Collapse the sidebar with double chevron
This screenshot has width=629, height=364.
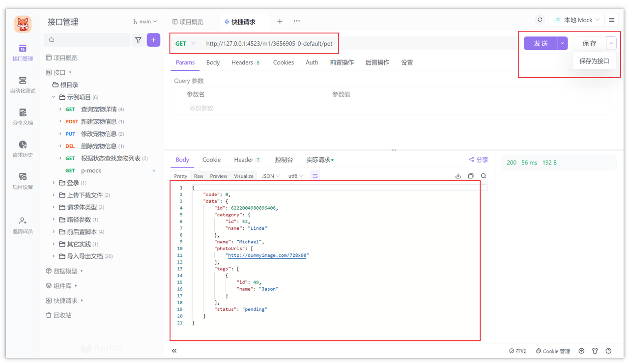[x=174, y=351]
